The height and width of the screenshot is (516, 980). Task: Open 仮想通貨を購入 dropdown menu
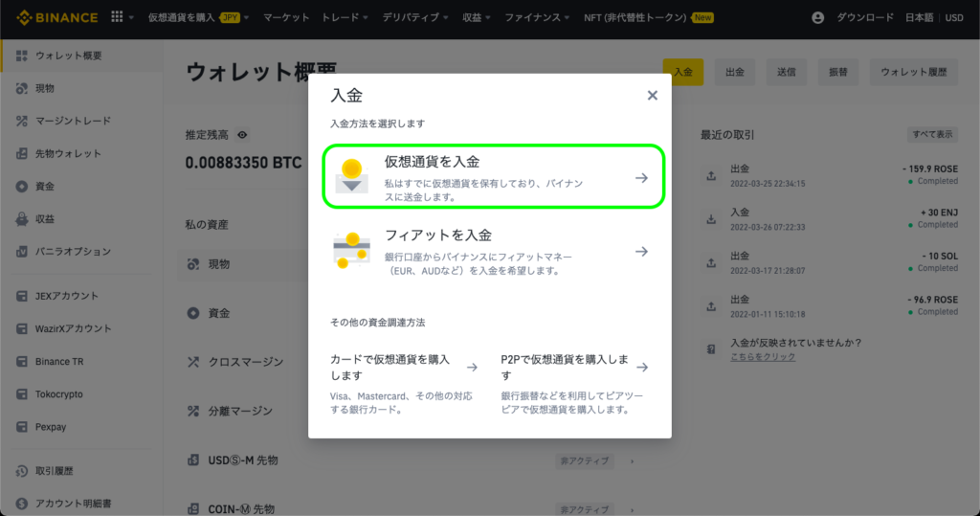[x=198, y=17]
